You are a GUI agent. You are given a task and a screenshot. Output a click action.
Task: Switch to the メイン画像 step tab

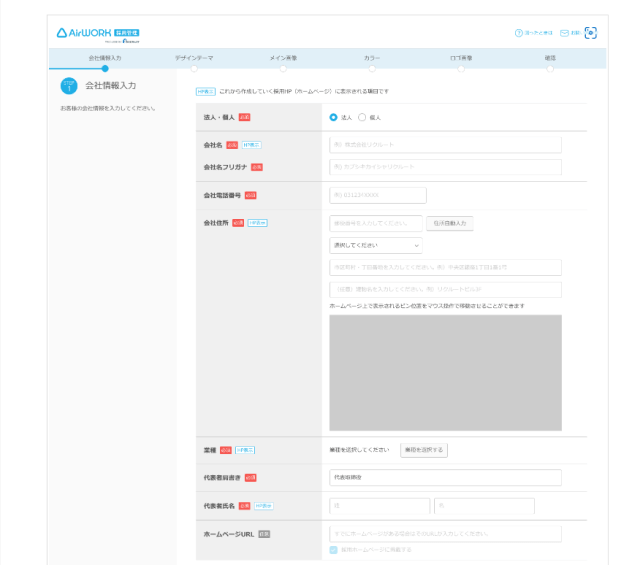tap(283, 58)
